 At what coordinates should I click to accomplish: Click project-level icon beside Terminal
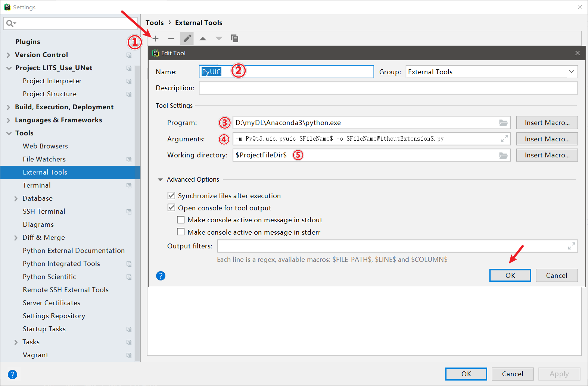[x=129, y=186]
